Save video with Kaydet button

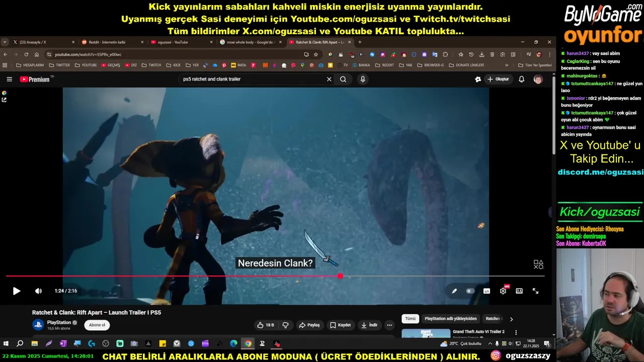click(x=340, y=325)
